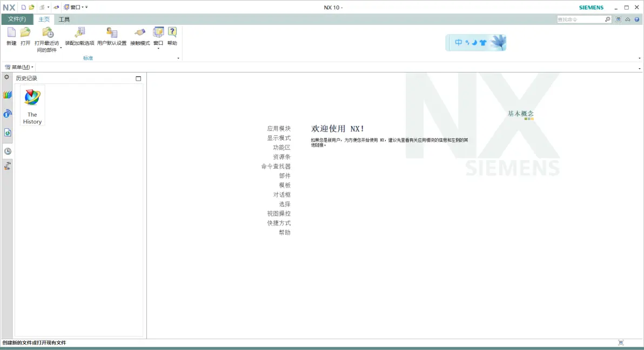Click the small new-file icon in quick access toolbar
This screenshot has width=644, height=350.
(x=23, y=8)
